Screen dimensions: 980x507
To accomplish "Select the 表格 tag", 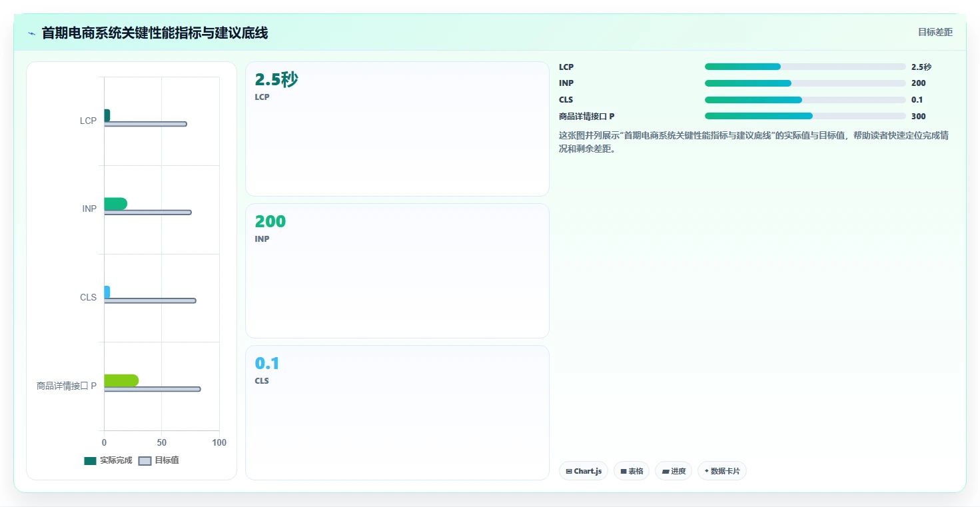I will (632, 471).
